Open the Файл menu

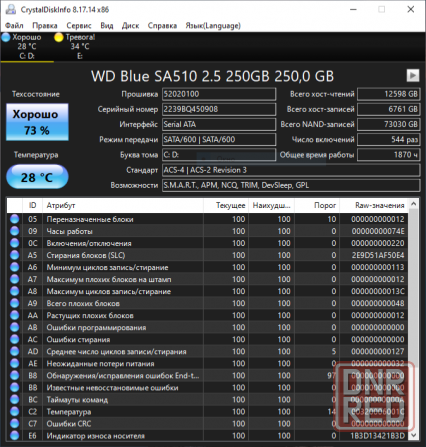coord(14,26)
